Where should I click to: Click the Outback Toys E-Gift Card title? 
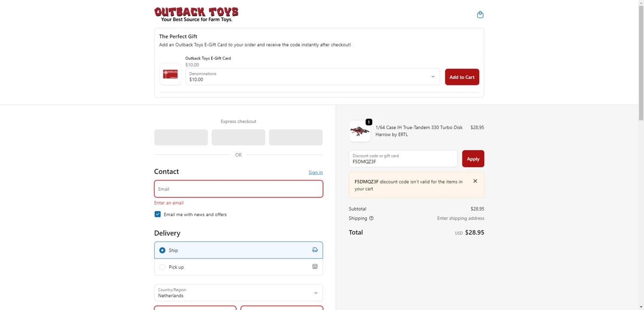coord(208,58)
